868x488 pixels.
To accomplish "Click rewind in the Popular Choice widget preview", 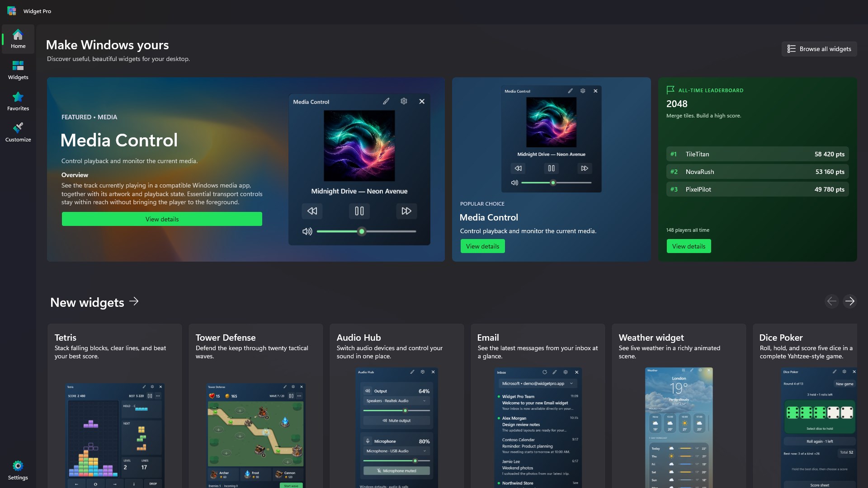I will tap(518, 168).
